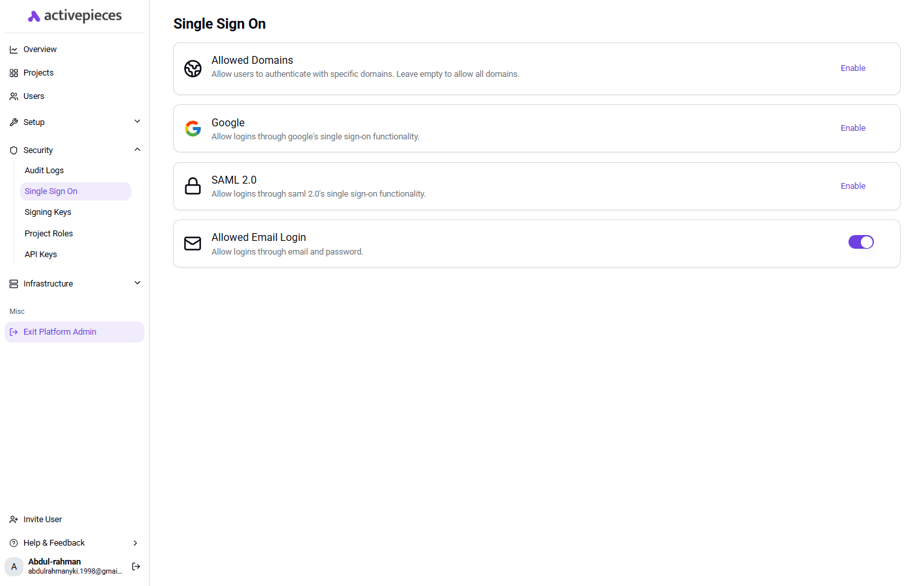This screenshot has height=586, width=924.
Task: Click the email envelope icon
Action: point(193,244)
